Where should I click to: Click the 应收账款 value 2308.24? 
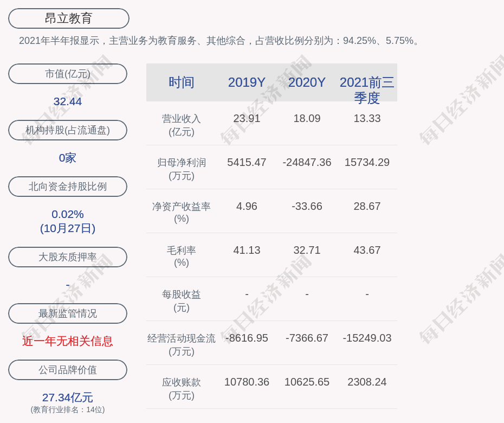click(x=367, y=382)
